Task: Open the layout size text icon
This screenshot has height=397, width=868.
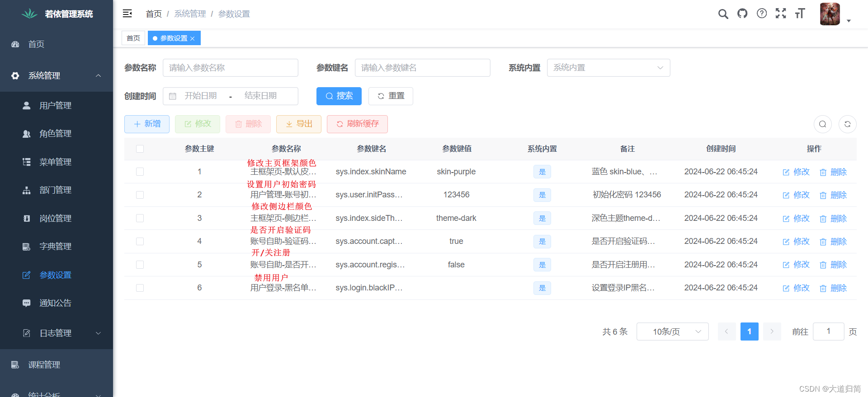Action: (800, 14)
